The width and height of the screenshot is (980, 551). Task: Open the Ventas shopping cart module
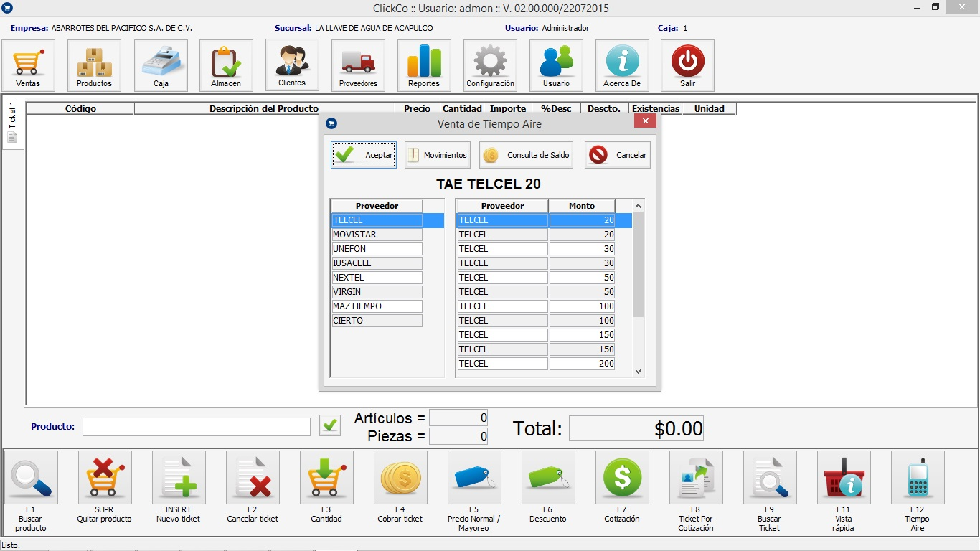pos(29,65)
